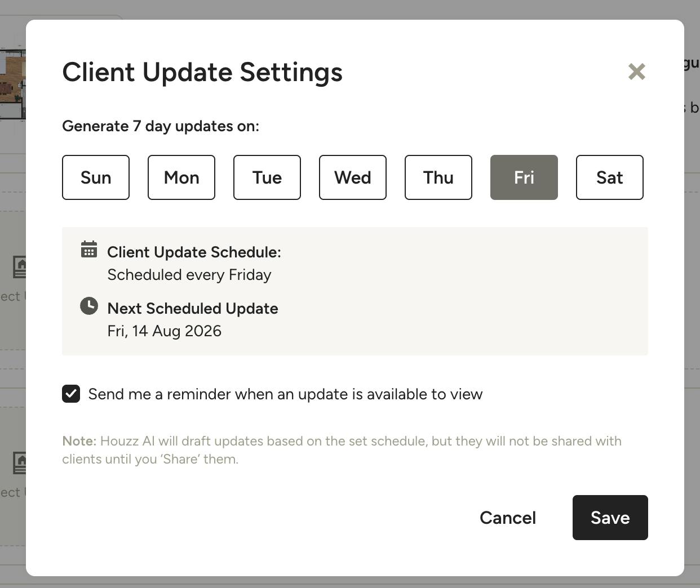Choose Tue for weekly updates

[267, 177]
